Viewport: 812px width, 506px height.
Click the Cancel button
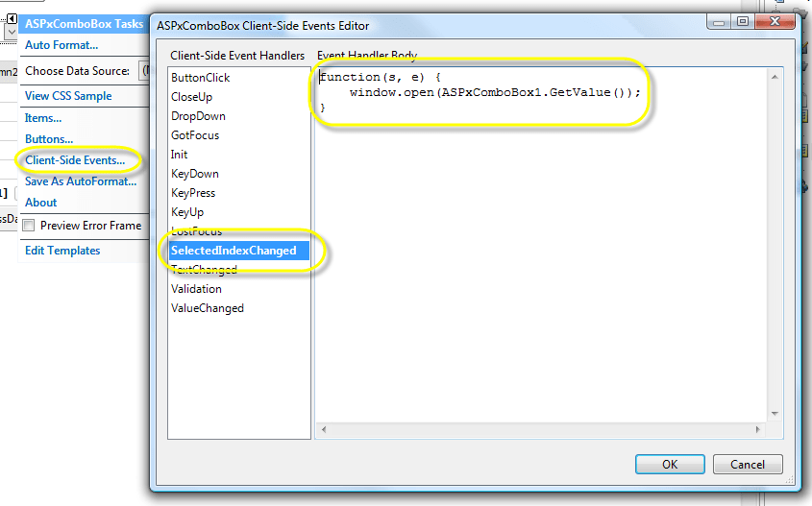point(748,464)
